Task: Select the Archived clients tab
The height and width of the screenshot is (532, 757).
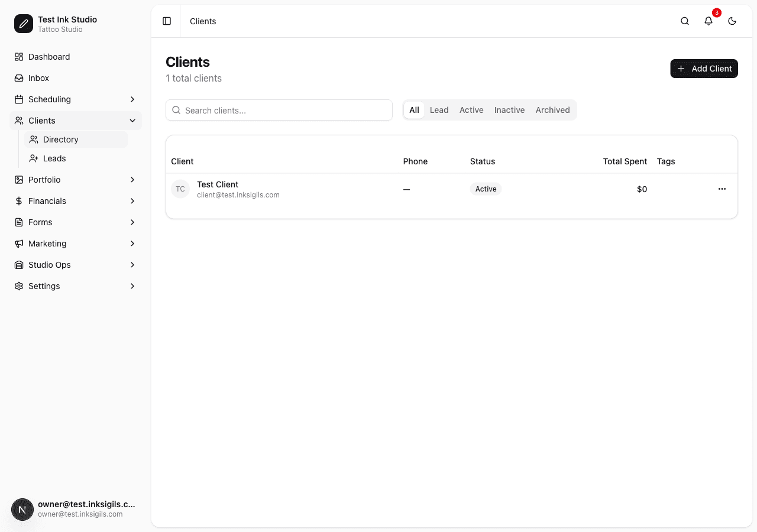Action: click(x=552, y=110)
